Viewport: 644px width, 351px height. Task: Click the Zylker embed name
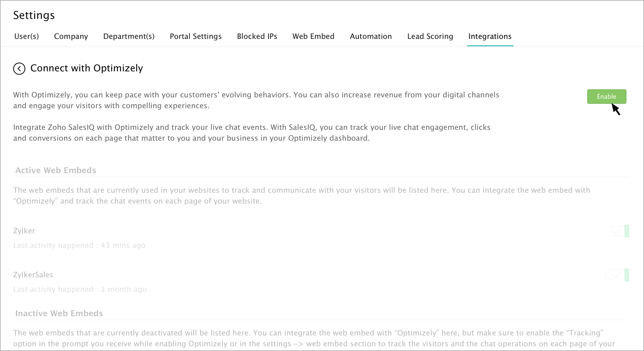pos(24,231)
